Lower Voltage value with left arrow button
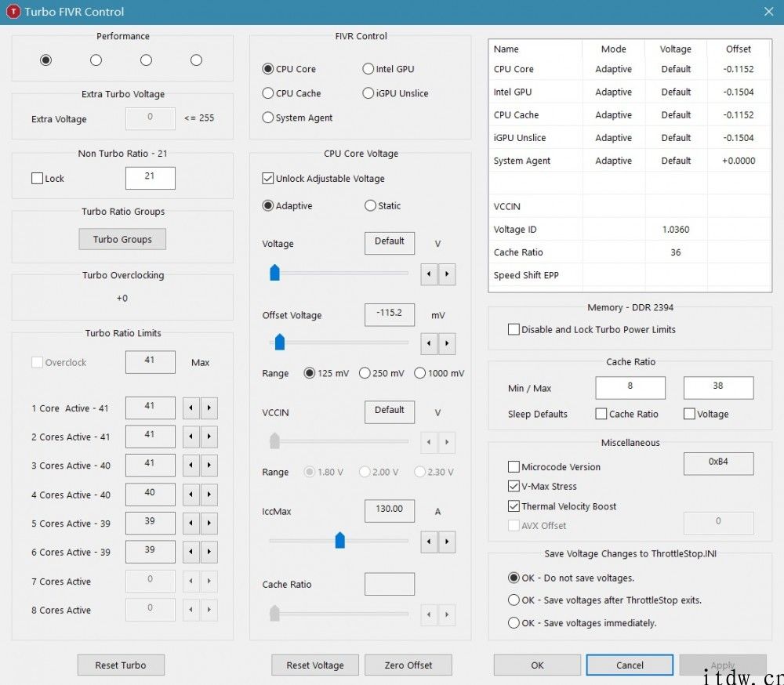Screen dimensions: 784x685 point(429,274)
